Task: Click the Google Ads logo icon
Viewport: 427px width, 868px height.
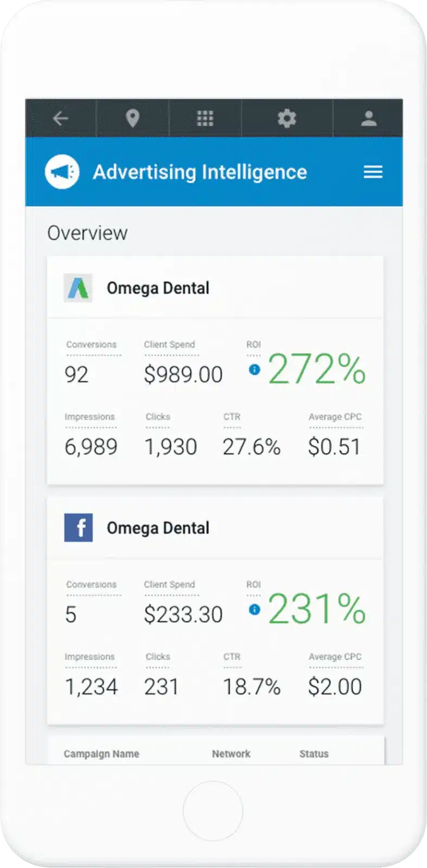Action: coord(78,288)
